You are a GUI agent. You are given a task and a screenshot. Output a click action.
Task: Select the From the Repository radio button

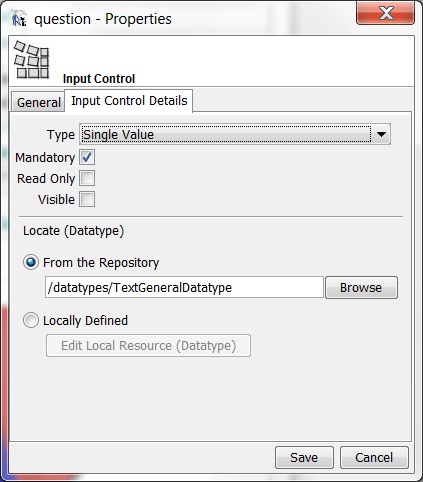click(31, 263)
